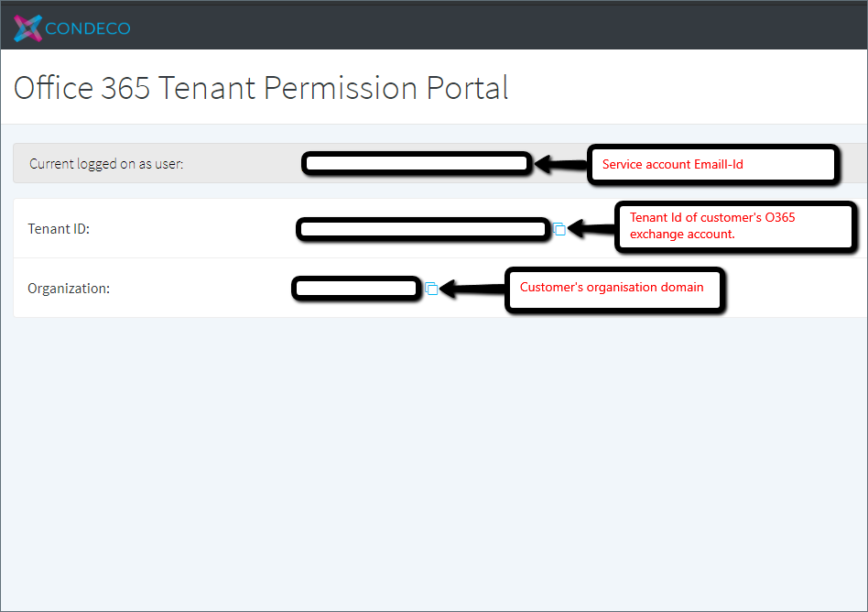The image size is (868, 612).
Task: Click the 'Current logged on as user' label
Action: coord(107,163)
